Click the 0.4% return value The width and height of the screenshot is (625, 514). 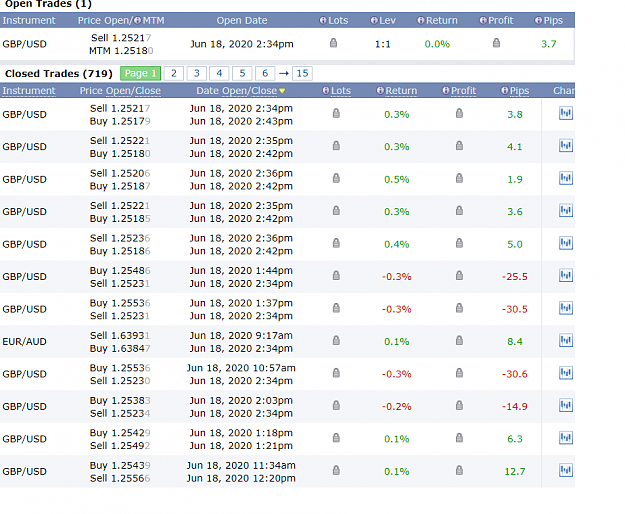tap(397, 244)
